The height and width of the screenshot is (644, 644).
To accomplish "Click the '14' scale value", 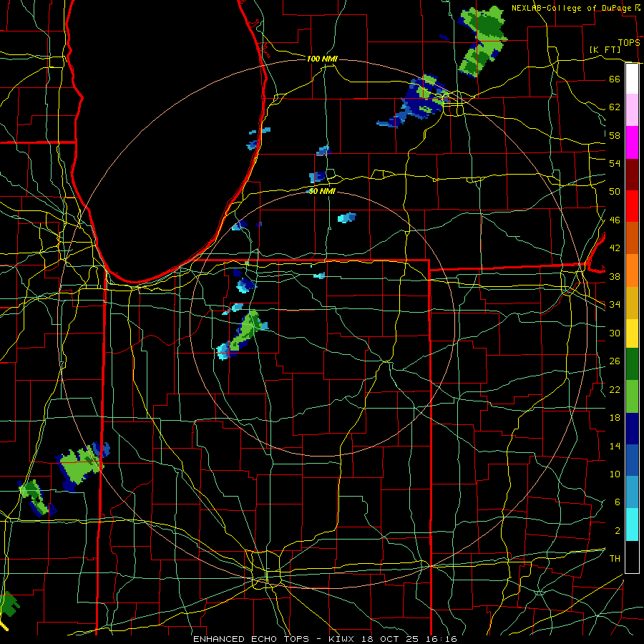I will pyautogui.click(x=615, y=446).
